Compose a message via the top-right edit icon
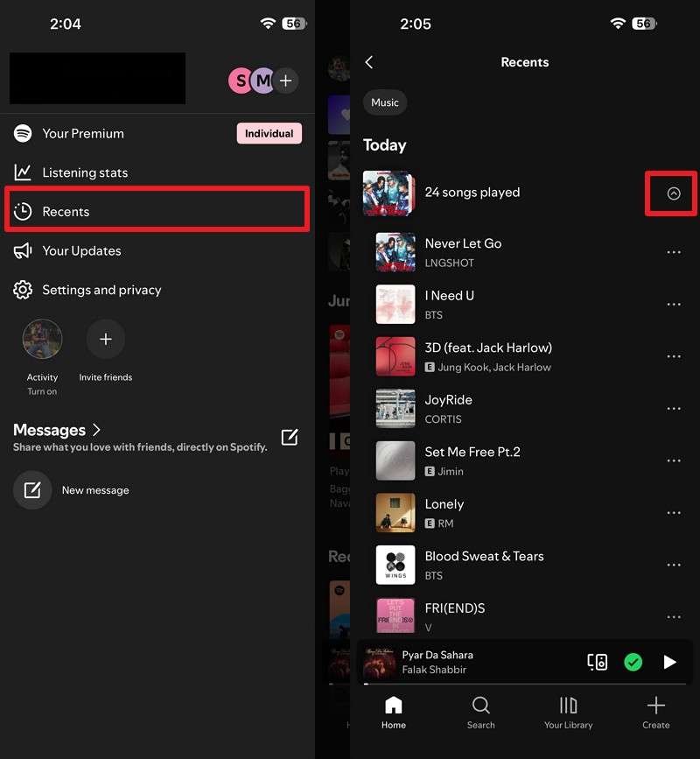Screen dimensions: 700x759 (x=290, y=437)
